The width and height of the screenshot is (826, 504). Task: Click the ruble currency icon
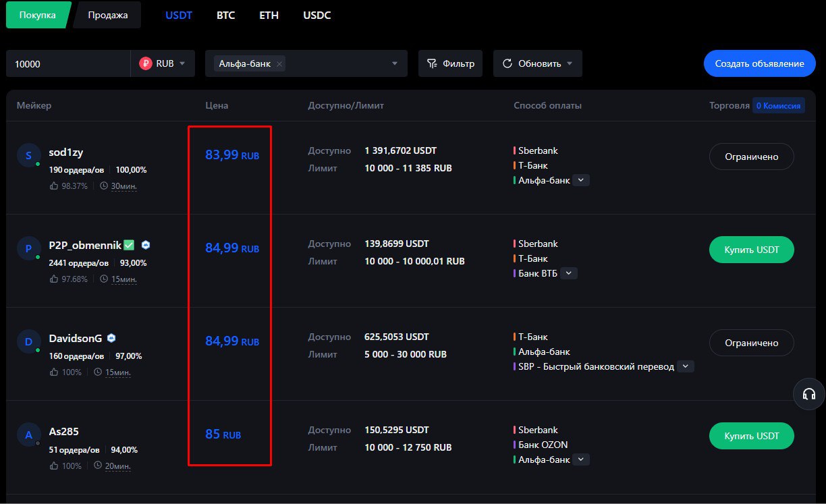coord(146,63)
